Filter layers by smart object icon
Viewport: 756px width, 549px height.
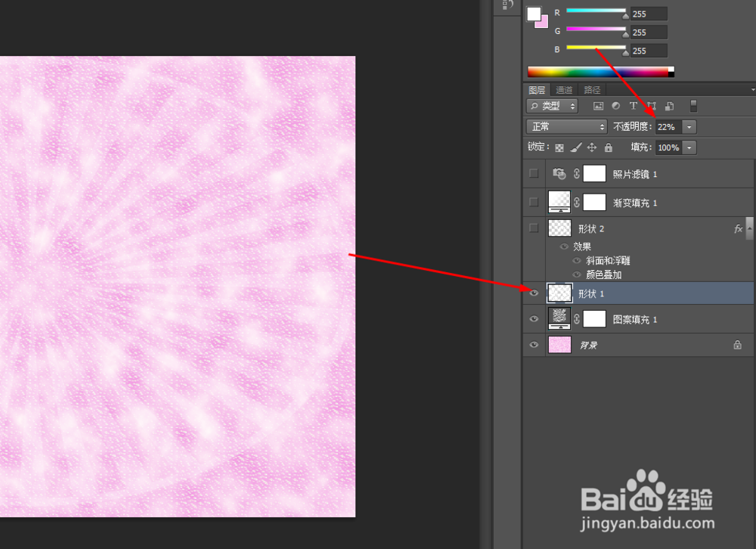(669, 106)
